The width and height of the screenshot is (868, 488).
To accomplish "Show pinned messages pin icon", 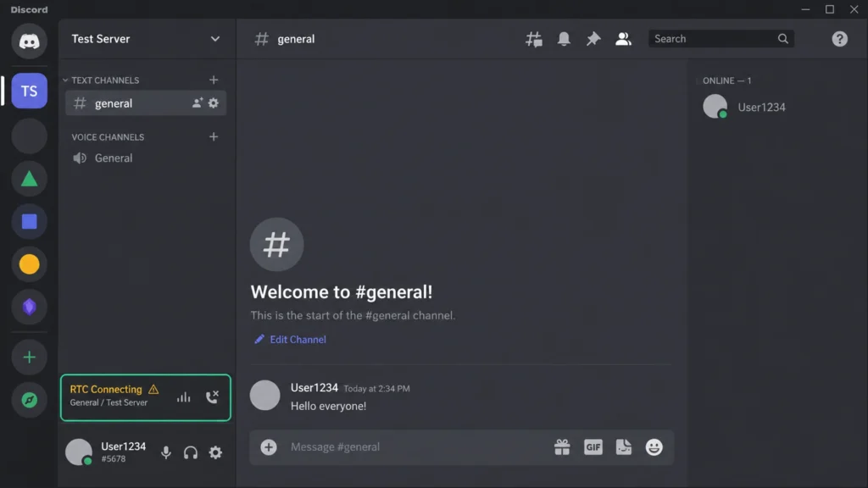I will (x=593, y=39).
